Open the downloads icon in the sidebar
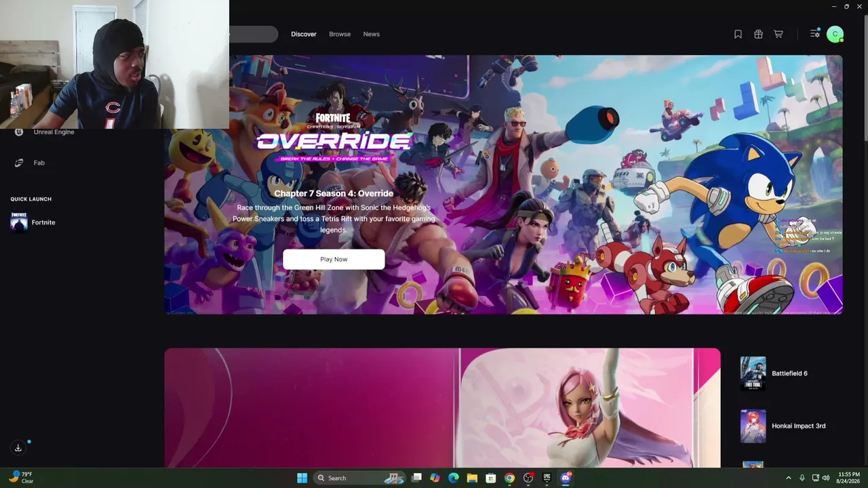Viewport: 868px width, 488px height. [18, 447]
